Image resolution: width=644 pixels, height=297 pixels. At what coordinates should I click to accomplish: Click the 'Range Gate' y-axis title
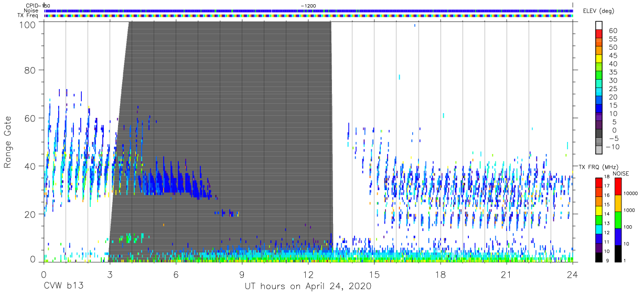coord(8,141)
